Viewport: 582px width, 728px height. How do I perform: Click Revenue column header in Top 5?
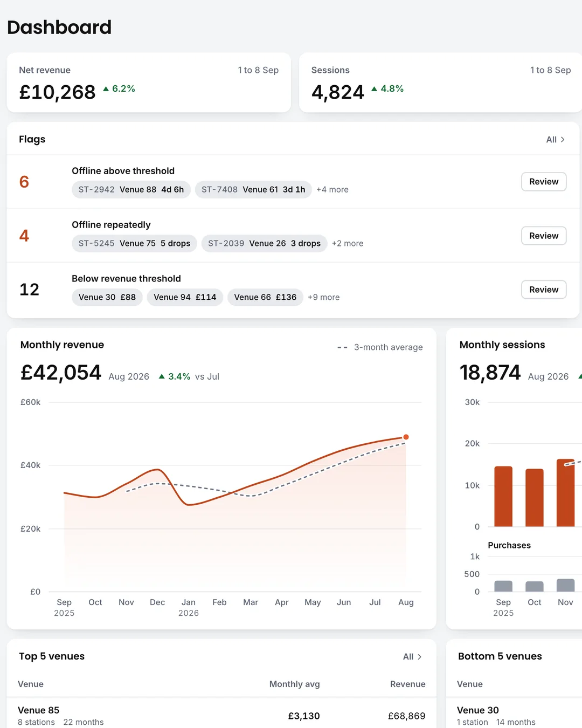coord(408,684)
